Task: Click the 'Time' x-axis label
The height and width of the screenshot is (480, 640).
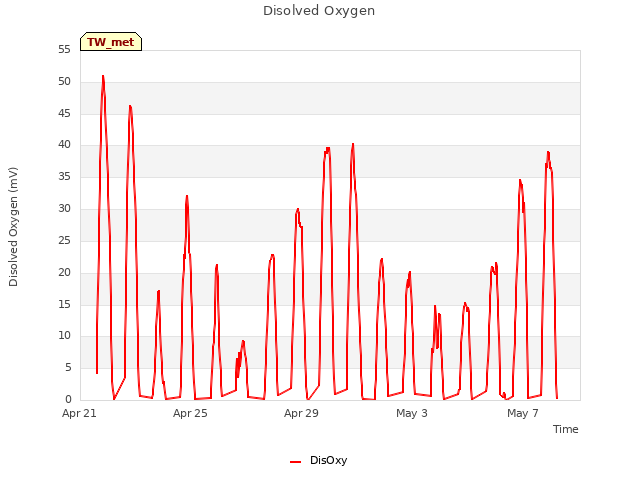Action: point(565,429)
